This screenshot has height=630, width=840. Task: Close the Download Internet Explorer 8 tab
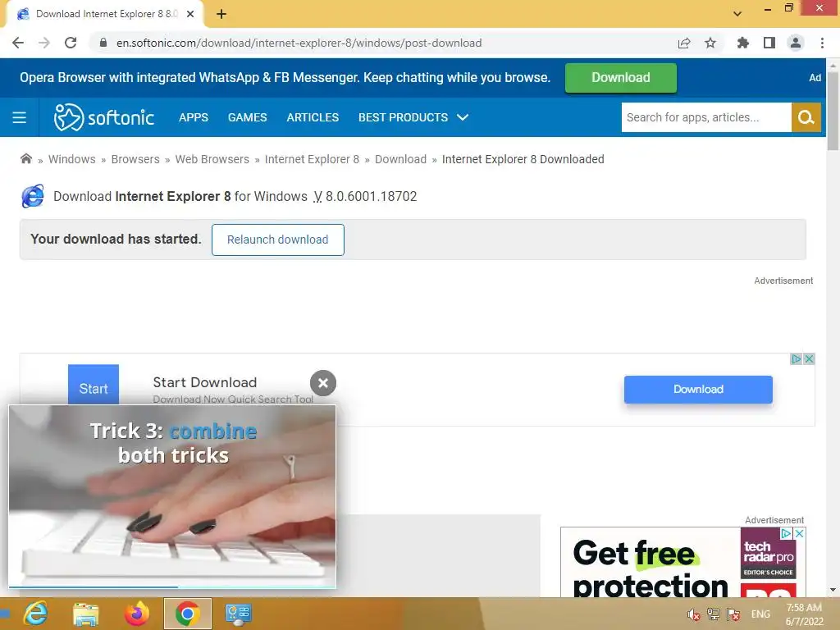(190, 14)
